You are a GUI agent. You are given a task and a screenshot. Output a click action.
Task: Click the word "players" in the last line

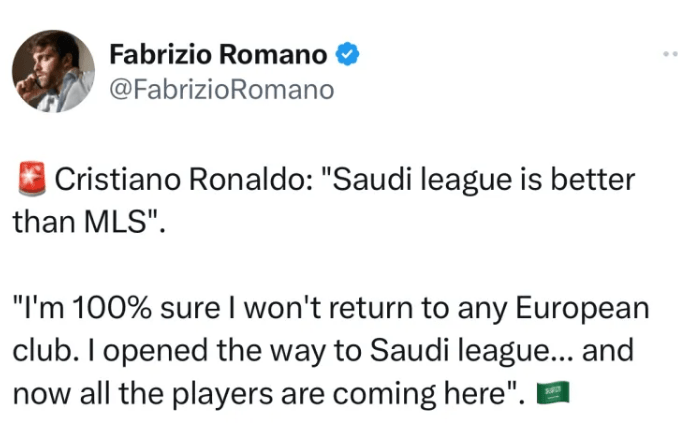click(x=222, y=392)
